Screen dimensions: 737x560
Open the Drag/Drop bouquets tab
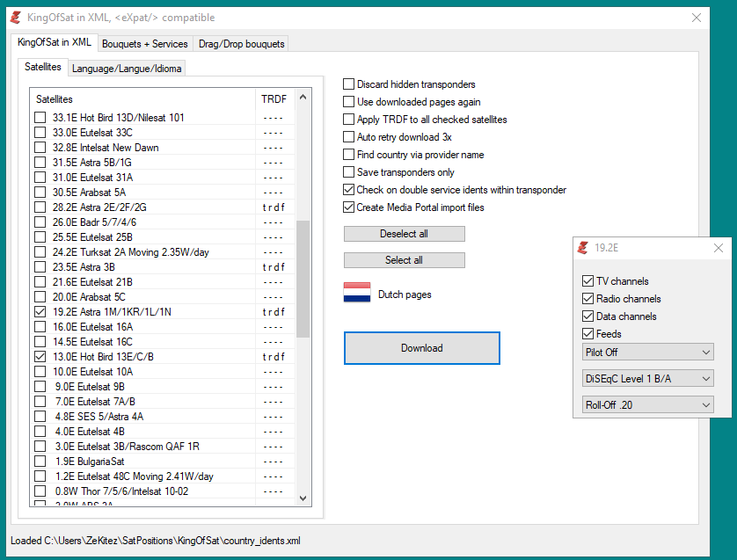tap(241, 44)
